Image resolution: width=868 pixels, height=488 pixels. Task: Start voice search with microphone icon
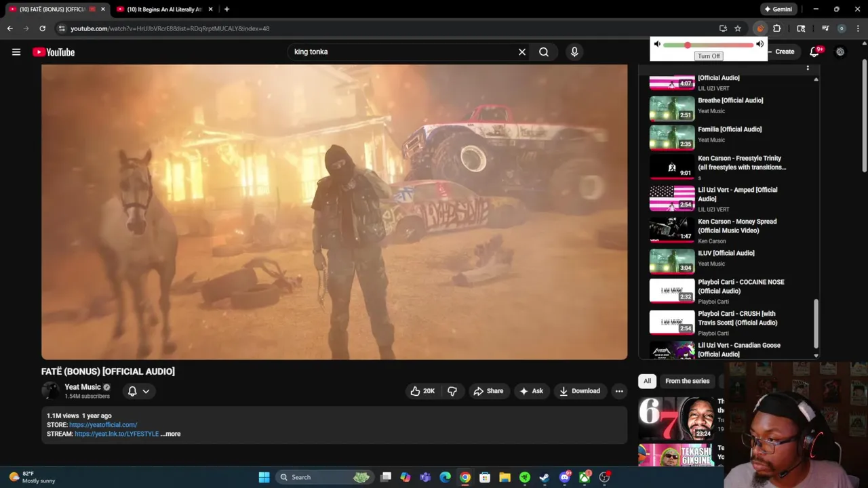tap(574, 52)
